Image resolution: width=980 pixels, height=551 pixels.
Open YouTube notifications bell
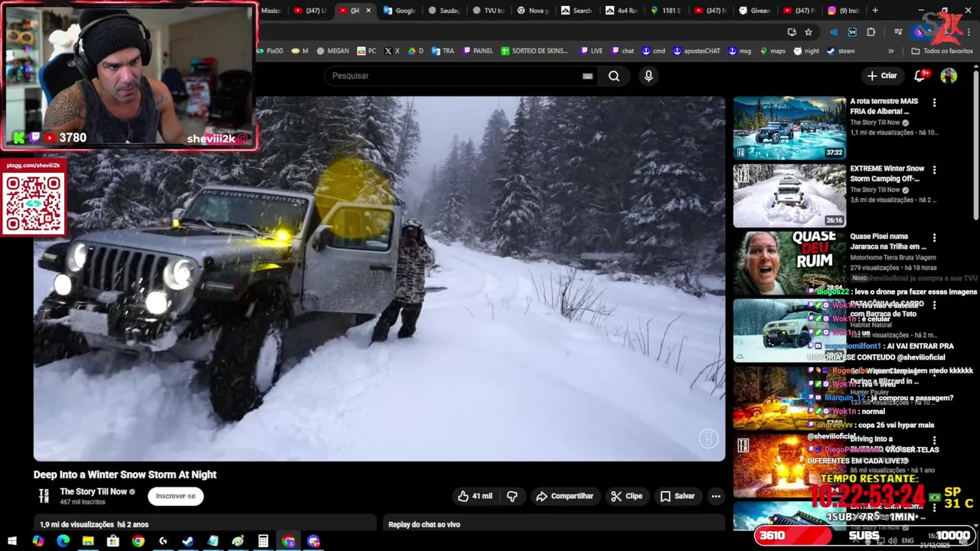(x=921, y=76)
